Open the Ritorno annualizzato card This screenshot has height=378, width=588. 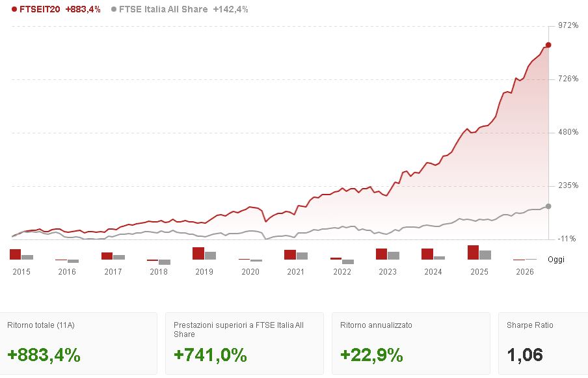410,343
